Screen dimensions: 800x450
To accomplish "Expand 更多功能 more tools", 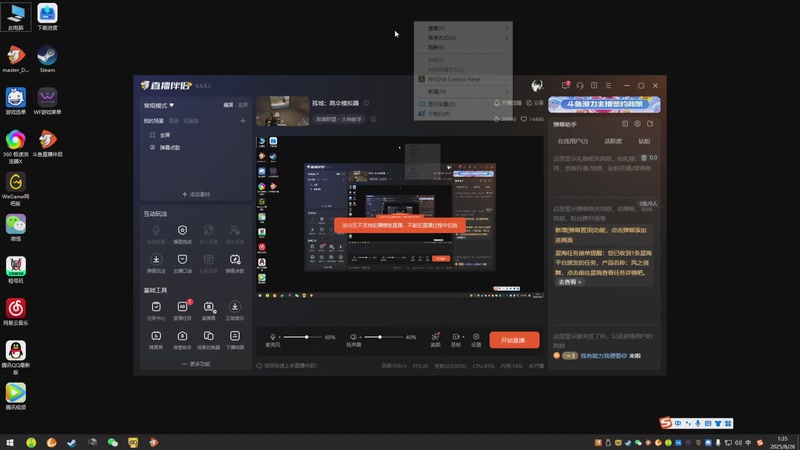I will point(196,364).
